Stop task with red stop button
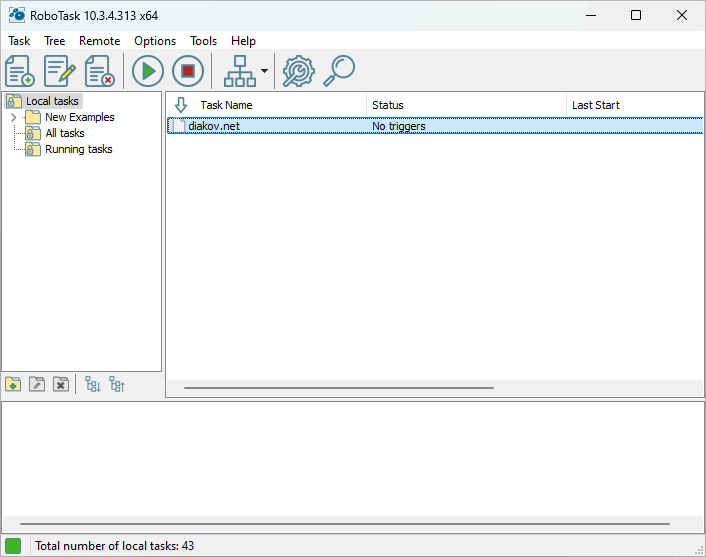Image resolution: width=706 pixels, height=557 pixels. 188,71
